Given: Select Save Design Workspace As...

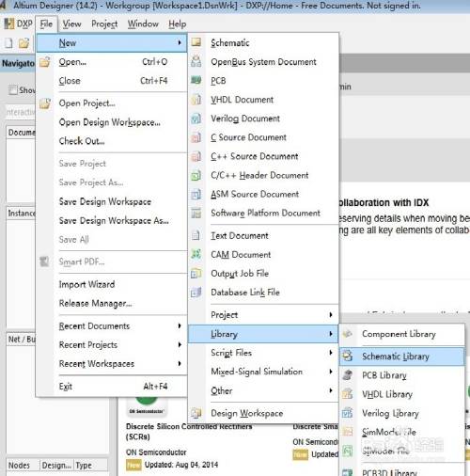Looking at the screenshot, I should 112,220.
